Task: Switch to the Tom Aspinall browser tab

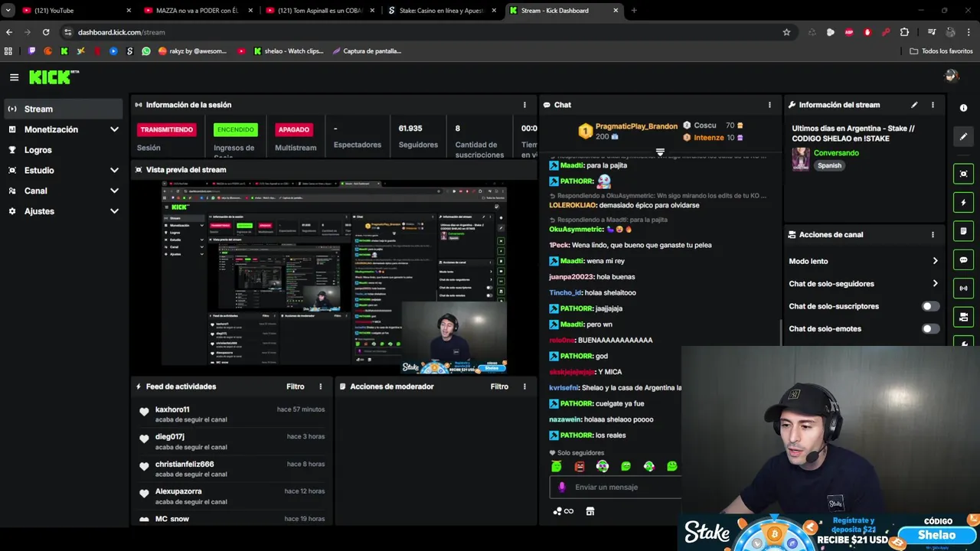Action: tap(319, 11)
